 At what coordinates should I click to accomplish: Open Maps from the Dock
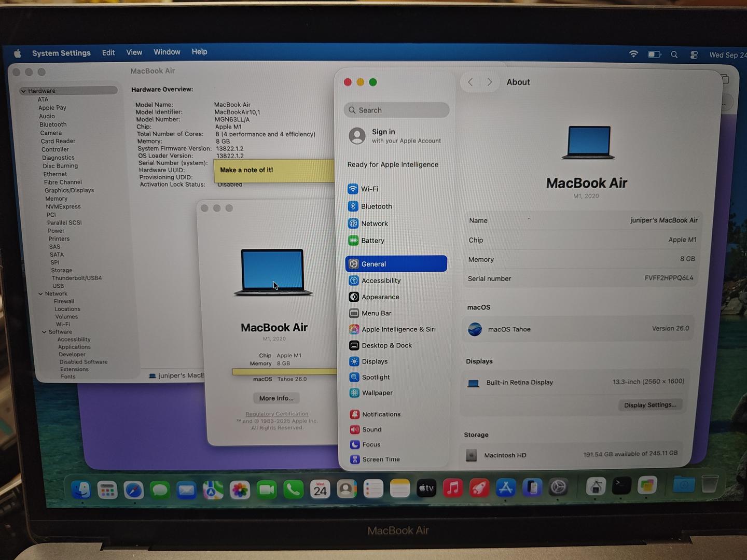(x=213, y=489)
